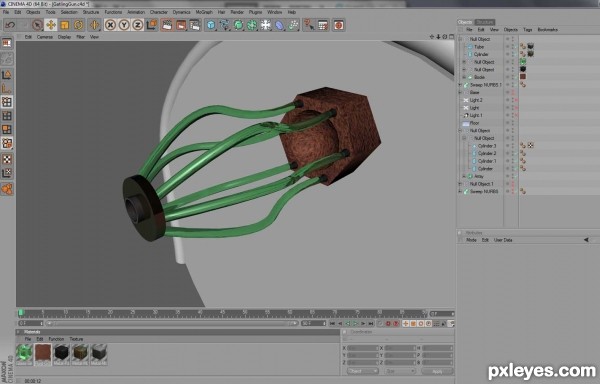Toggle the Z axis lock

(138, 25)
